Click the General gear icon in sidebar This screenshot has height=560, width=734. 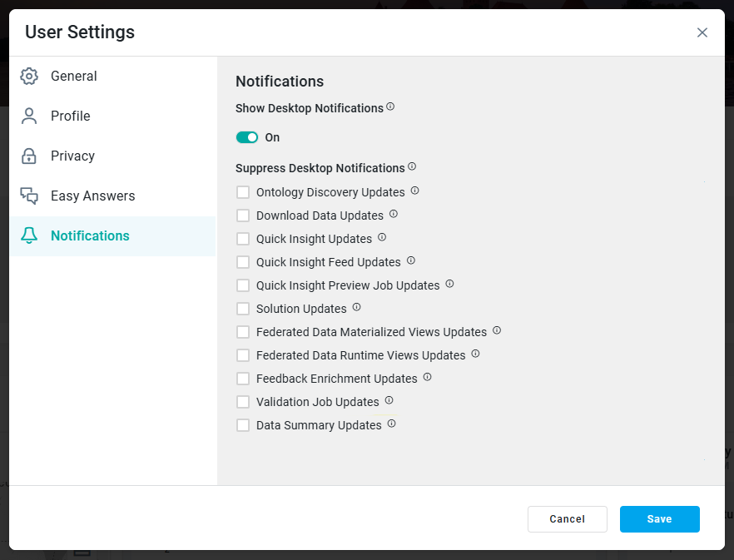(x=29, y=77)
